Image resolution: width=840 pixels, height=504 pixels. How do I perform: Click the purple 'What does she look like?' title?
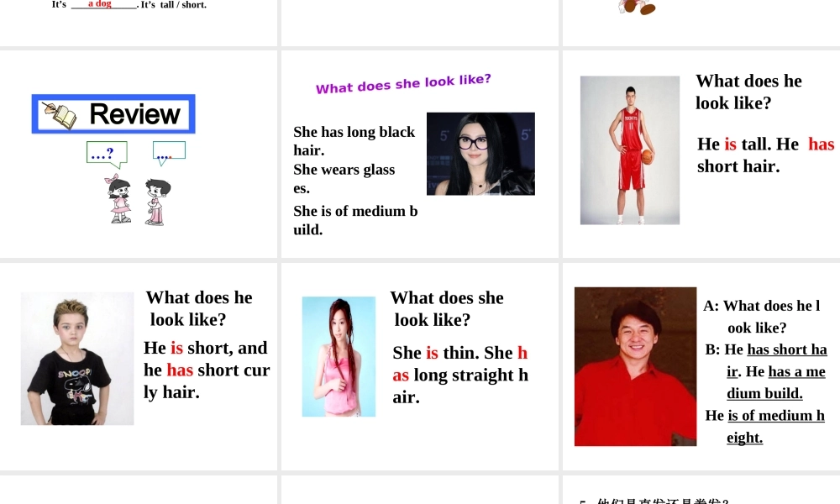click(x=403, y=84)
